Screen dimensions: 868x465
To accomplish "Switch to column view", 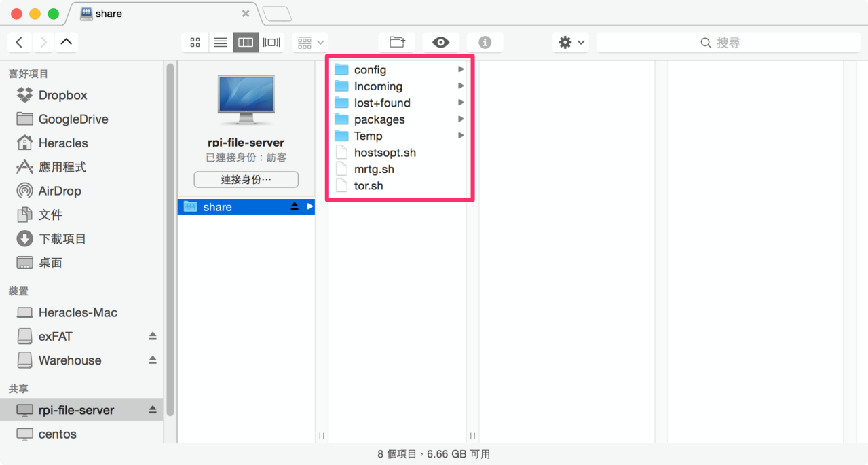I will [246, 42].
